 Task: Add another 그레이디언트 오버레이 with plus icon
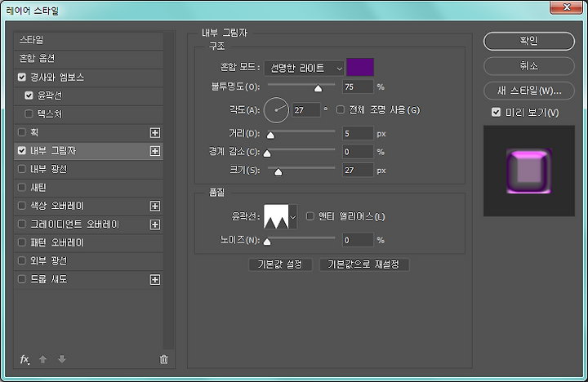point(155,224)
